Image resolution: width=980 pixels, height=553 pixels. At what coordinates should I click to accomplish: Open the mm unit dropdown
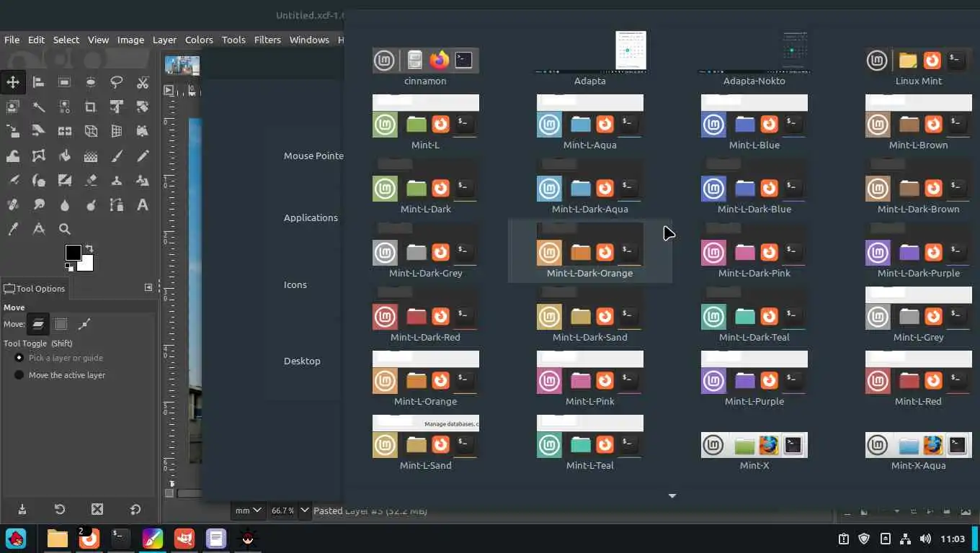click(x=248, y=511)
